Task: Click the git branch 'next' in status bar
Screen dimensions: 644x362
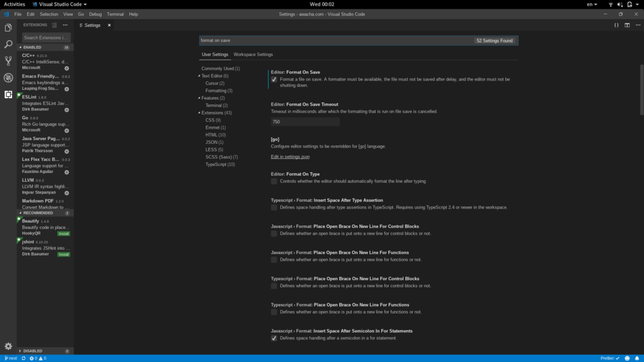Action: point(11,358)
